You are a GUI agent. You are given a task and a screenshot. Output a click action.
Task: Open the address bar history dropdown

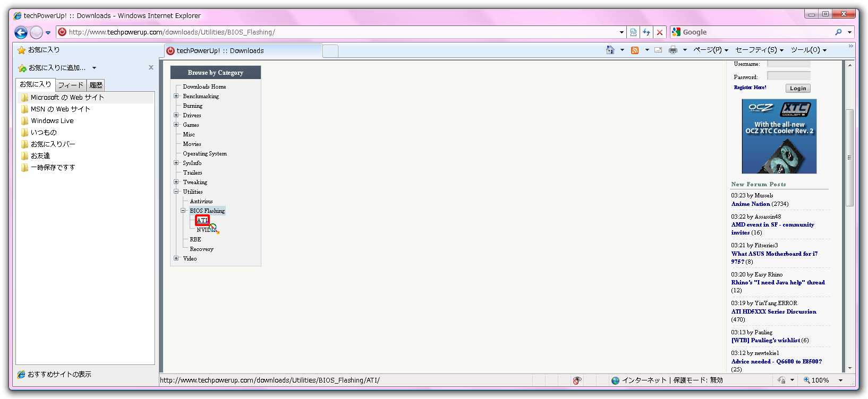[622, 32]
